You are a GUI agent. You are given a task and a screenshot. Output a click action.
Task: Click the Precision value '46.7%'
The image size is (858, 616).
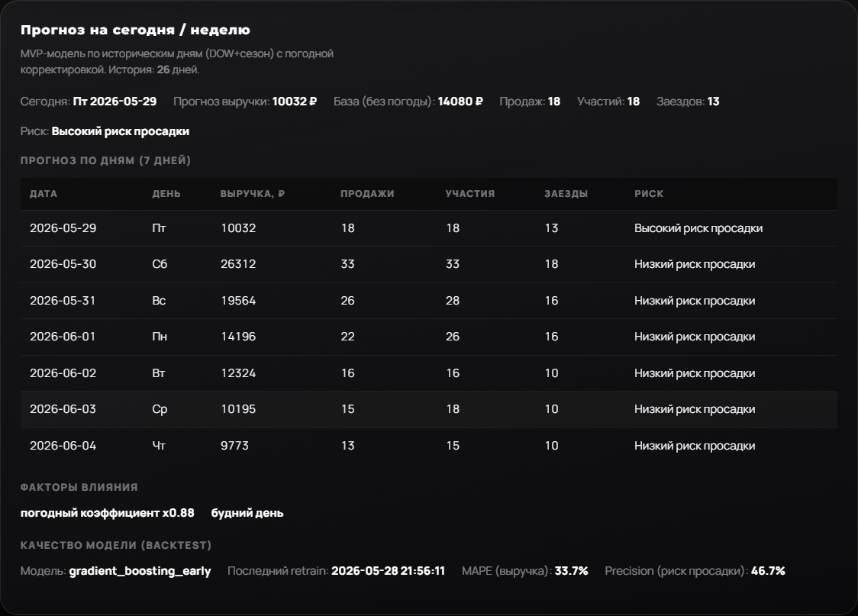click(768, 571)
